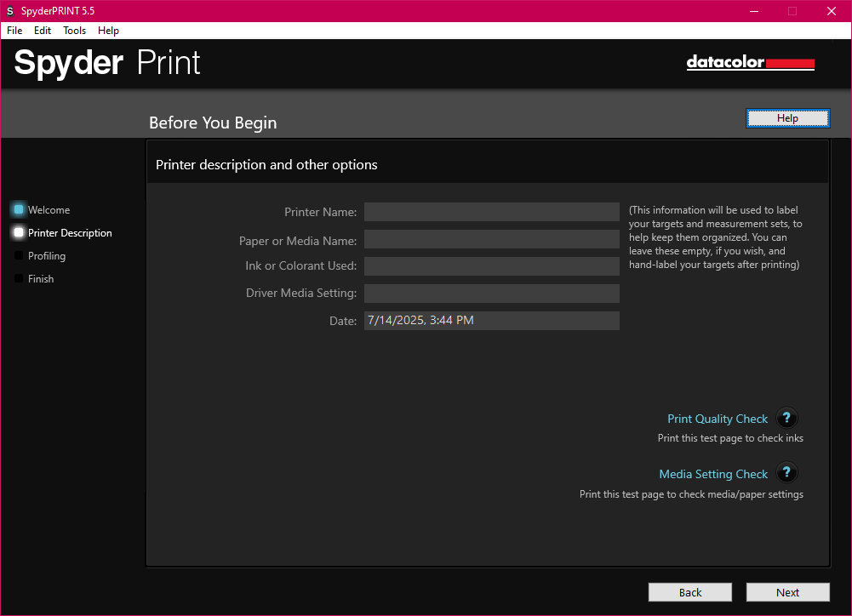852x616 pixels.
Task: Click 'Print this test page to check inks' text
Action: [x=730, y=438]
